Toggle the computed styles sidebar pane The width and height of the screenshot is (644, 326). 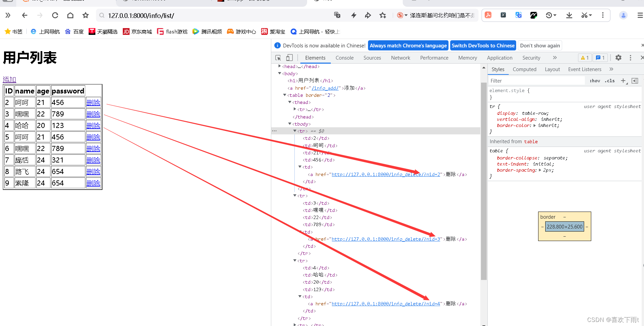[635, 81]
